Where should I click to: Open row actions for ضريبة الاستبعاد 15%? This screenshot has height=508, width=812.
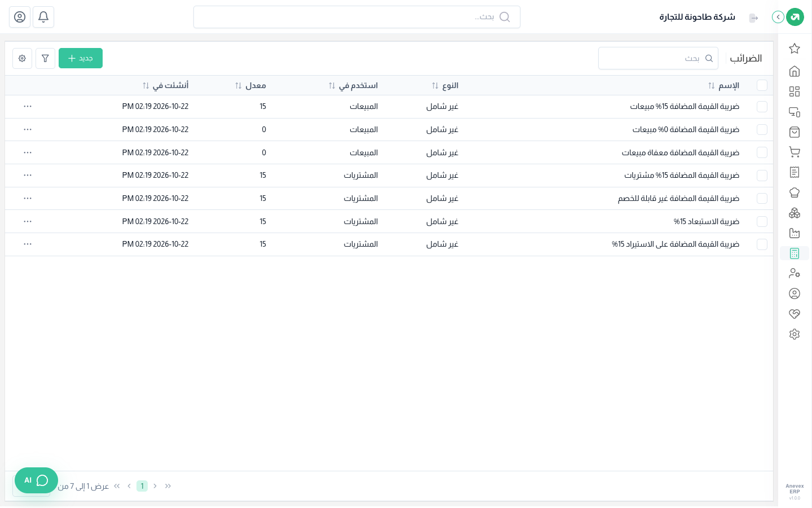28,221
